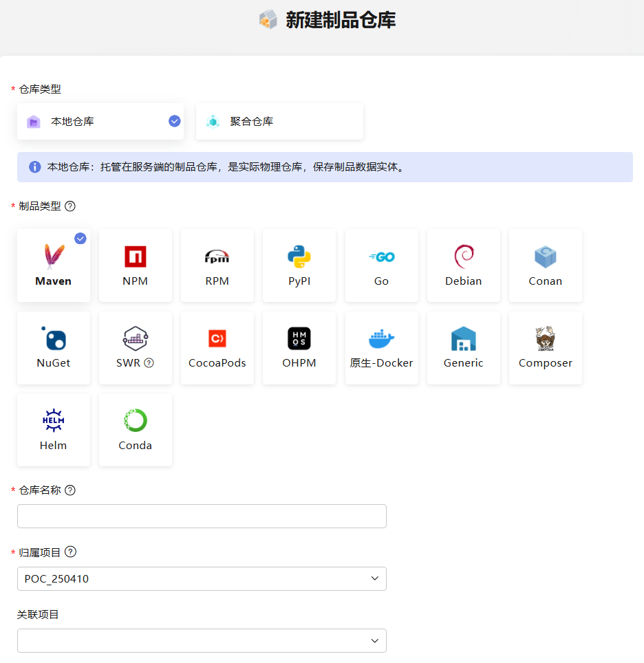Click the Conda label text

click(x=135, y=445)
